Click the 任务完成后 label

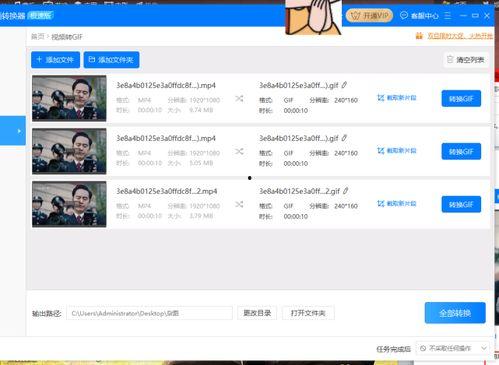[393, 349]
